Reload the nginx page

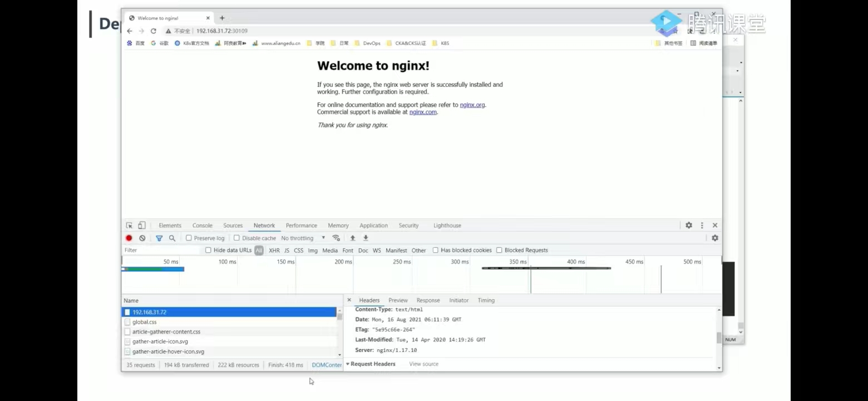[154, 31]
